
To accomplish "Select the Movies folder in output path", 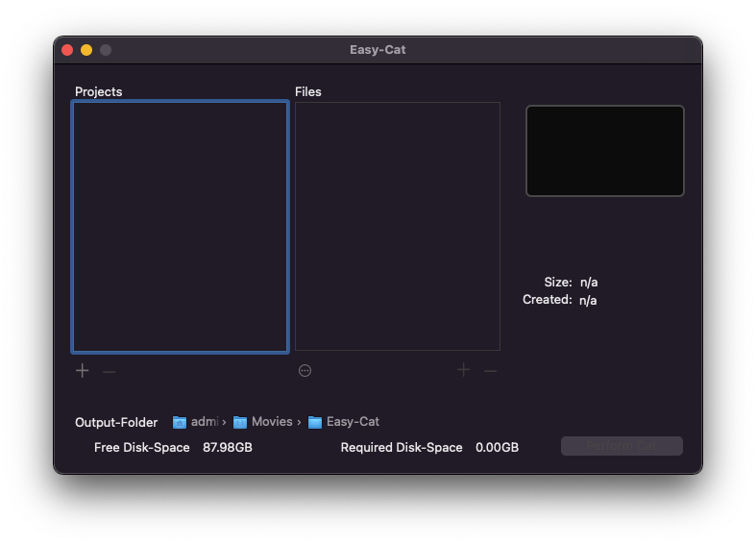I will tap(263, 422).
